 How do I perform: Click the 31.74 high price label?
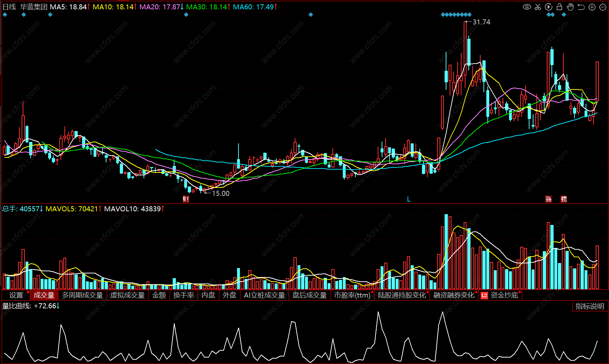pos(481,22)
